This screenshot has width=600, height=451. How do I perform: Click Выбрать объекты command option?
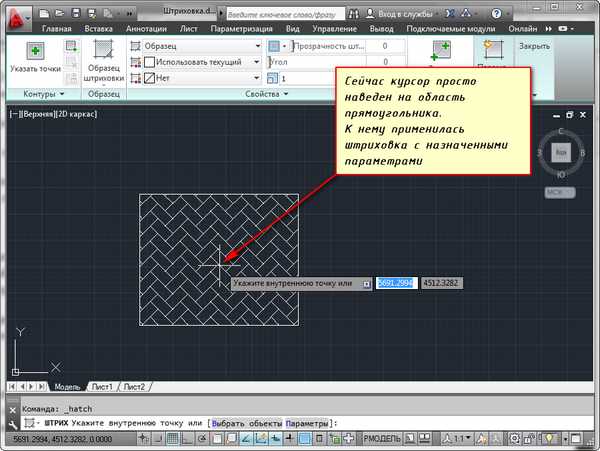(x=246, y=423)
